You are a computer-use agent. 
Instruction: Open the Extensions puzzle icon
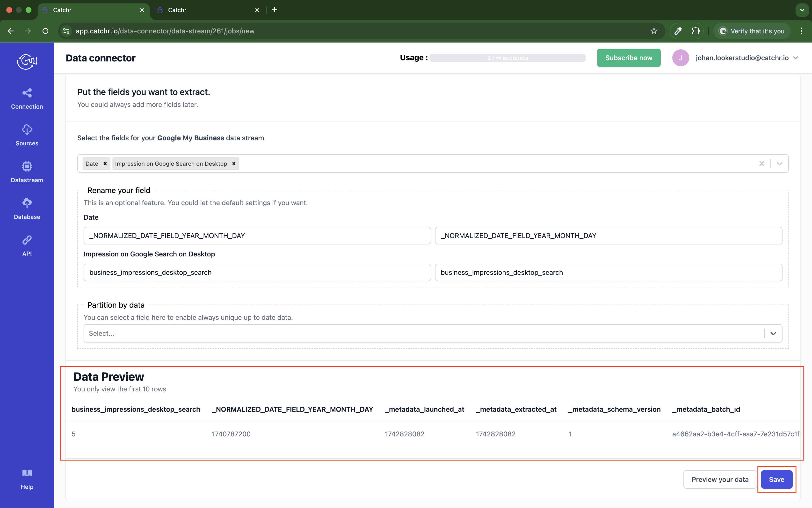click(696, 31)
